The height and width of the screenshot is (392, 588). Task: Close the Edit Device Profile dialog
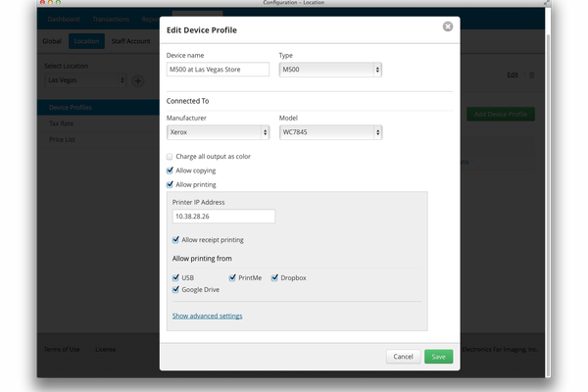click(x=448, y=26)
